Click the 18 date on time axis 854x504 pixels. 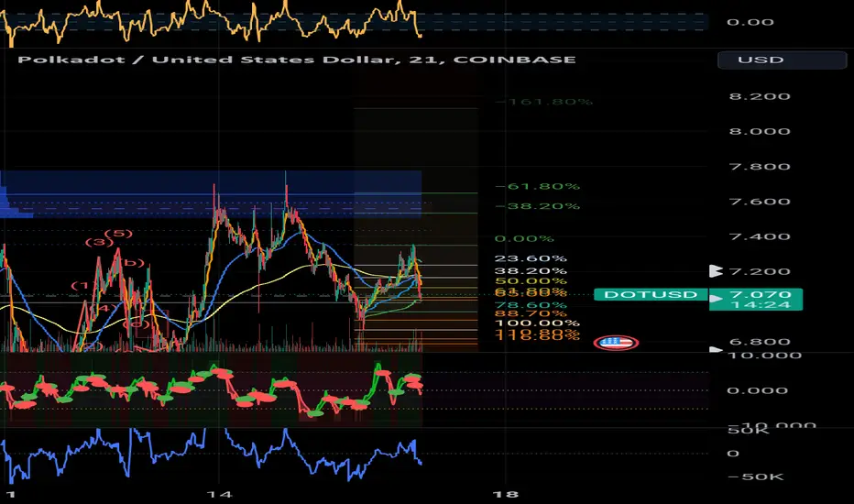(x=505, y=495)
